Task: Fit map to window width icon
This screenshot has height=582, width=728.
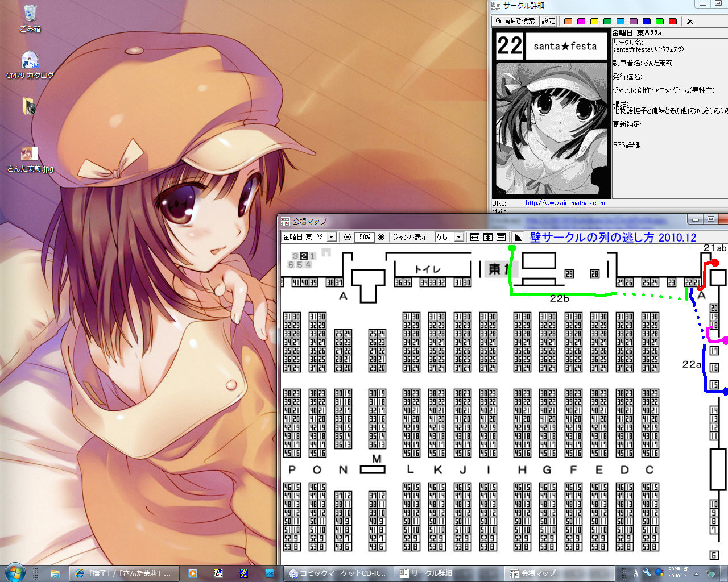Action: 475,237
